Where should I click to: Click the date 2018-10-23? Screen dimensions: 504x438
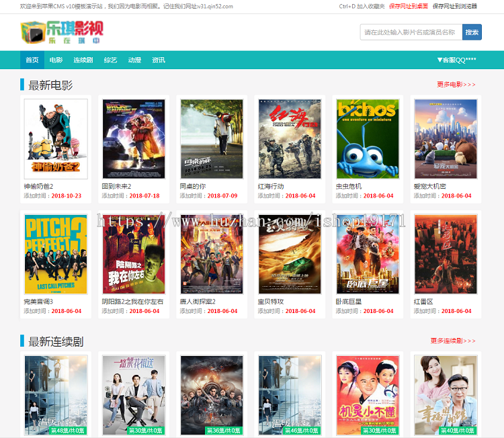pyautogui.click(x=67, y=195)
